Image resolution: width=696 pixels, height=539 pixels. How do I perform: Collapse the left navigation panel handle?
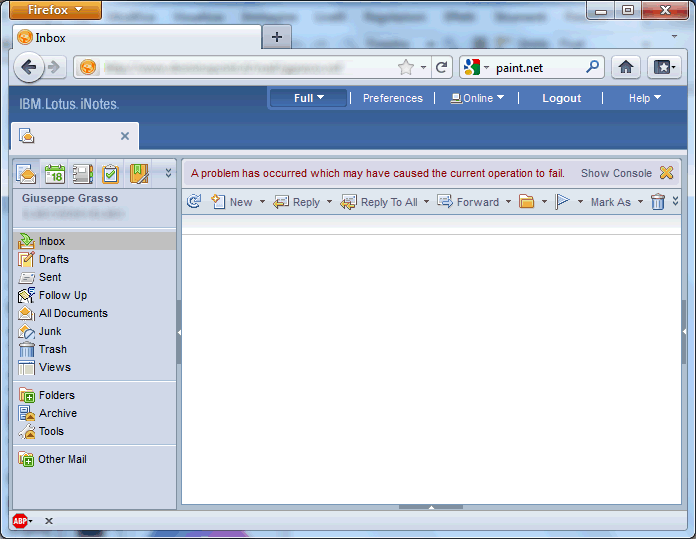[179, 332]
